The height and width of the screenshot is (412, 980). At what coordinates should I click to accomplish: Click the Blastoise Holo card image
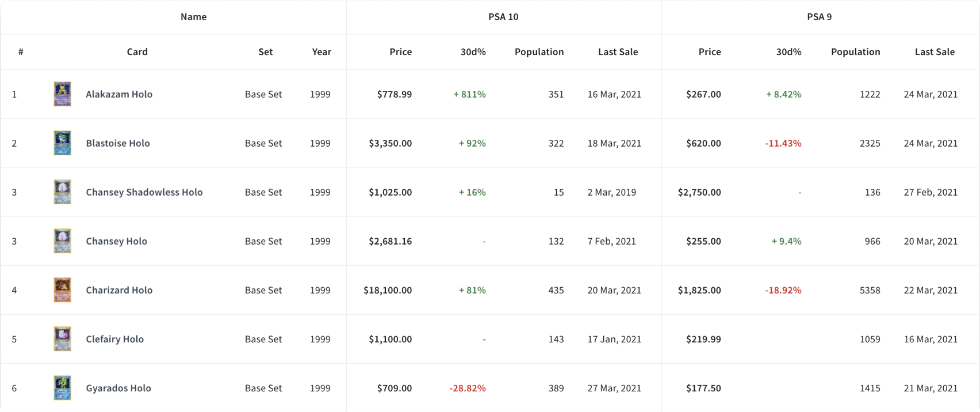[62, 143]
